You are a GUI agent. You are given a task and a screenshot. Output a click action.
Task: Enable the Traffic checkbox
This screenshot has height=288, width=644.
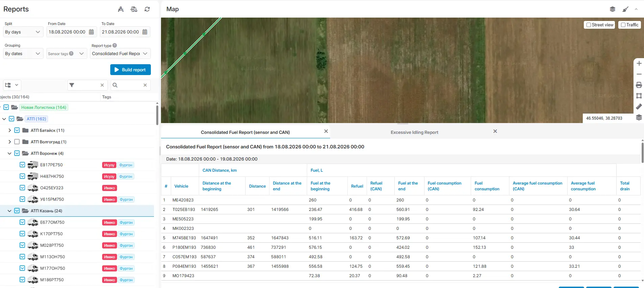click(623, 25)
